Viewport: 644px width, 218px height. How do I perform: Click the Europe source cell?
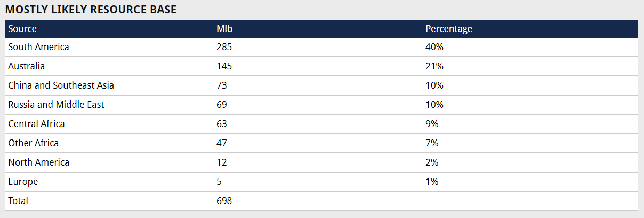[x=23, y=182]
